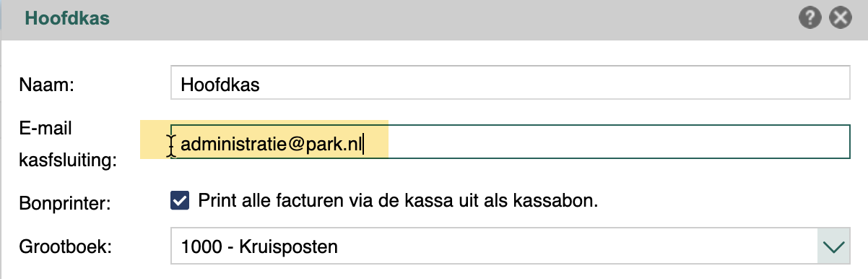Click the 'Bonprinter:' label
Screen dimensions: 868x279
point(64,202)
